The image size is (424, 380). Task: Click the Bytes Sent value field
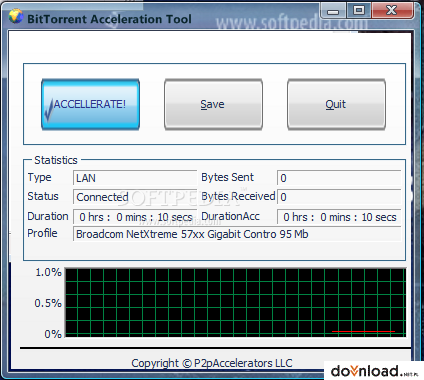(339, 178)
